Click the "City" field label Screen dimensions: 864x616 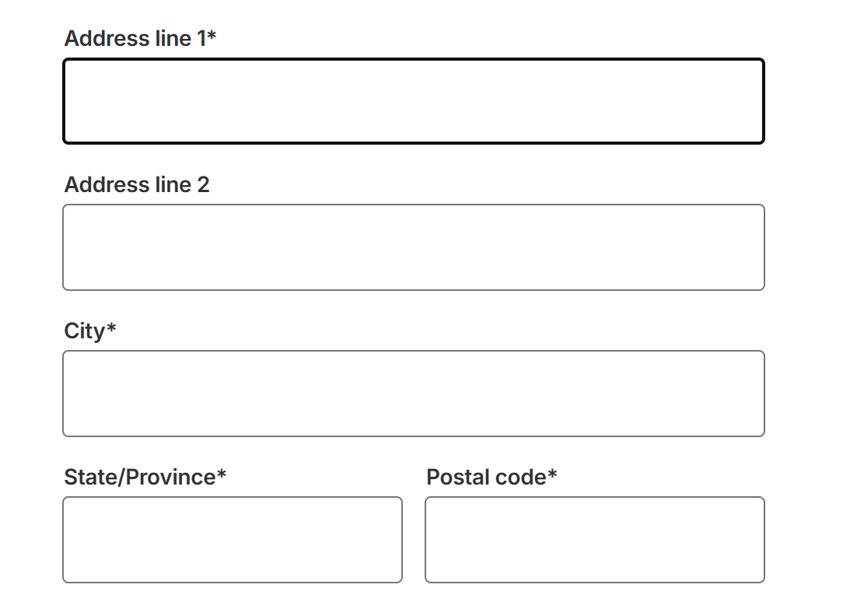coord(84,331)
